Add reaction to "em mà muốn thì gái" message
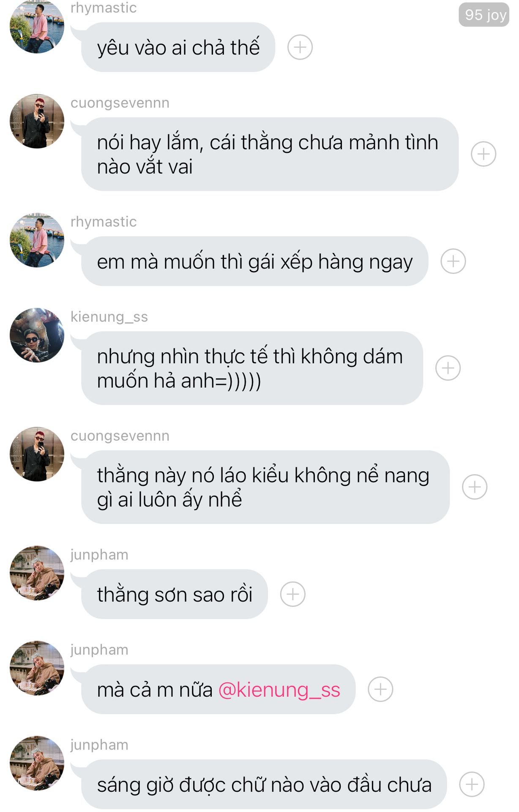 453,261
